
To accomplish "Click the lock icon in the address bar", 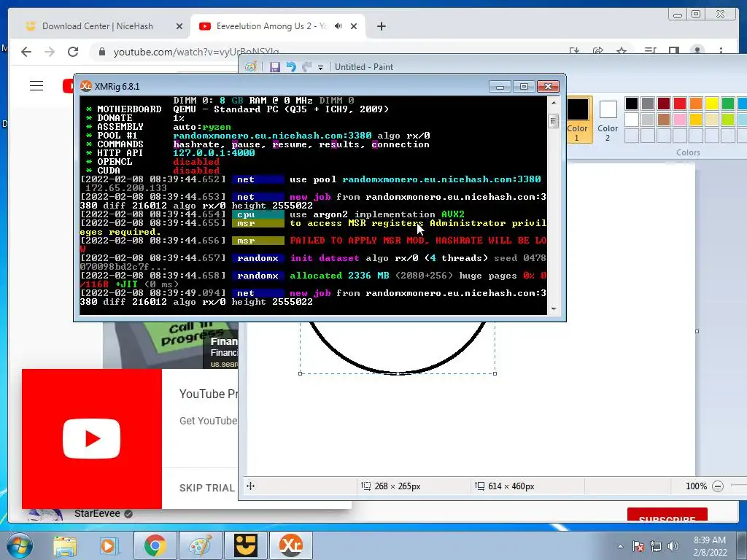I will (101, 52).
